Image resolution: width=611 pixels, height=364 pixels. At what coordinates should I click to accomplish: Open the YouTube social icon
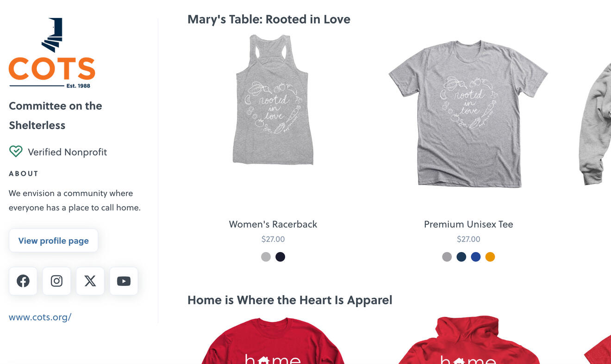[x=124, y=281]
